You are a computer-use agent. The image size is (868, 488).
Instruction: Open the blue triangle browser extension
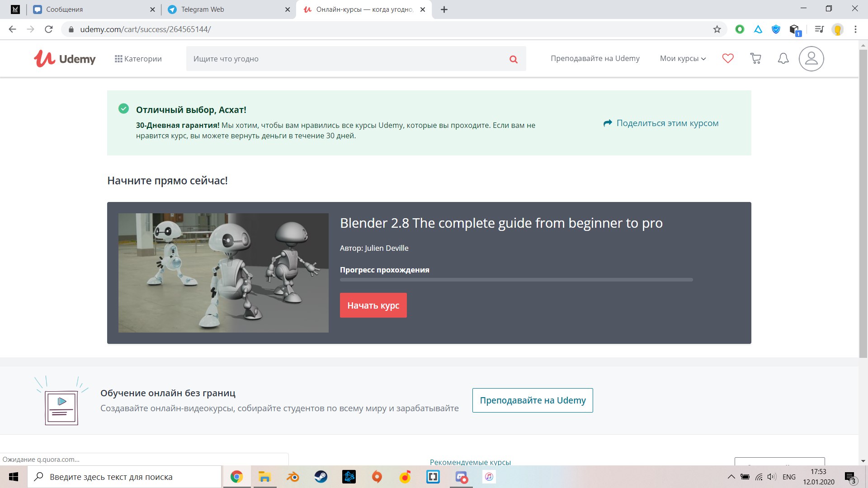tap(758, 29)
